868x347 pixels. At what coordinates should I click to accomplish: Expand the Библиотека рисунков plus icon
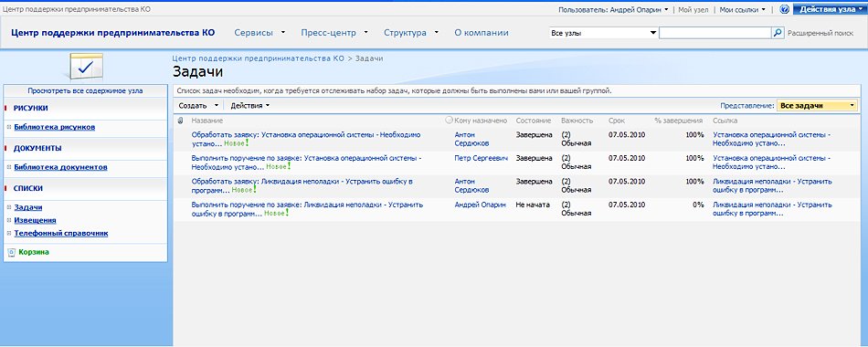coord(9,127)
